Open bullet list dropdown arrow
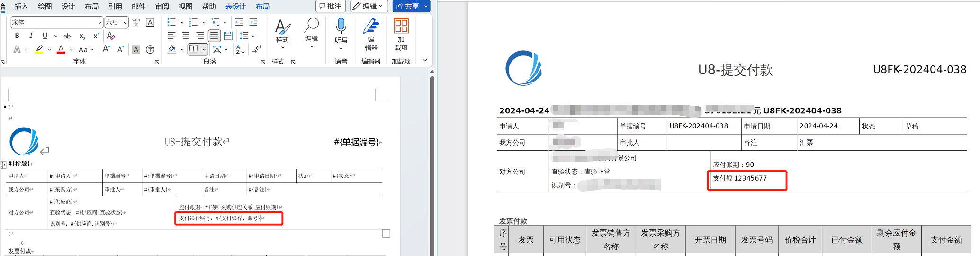Screen dimensions: 980x256 point(182,22)
